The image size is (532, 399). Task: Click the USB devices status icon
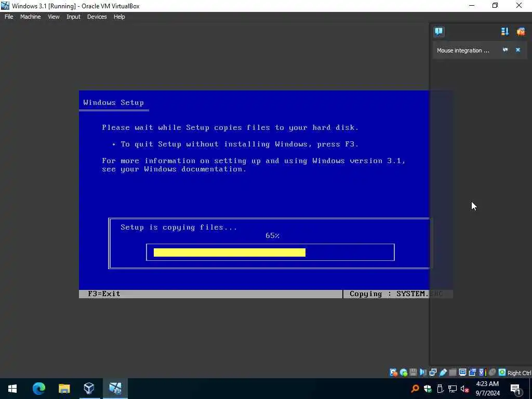tap(443, 373)
